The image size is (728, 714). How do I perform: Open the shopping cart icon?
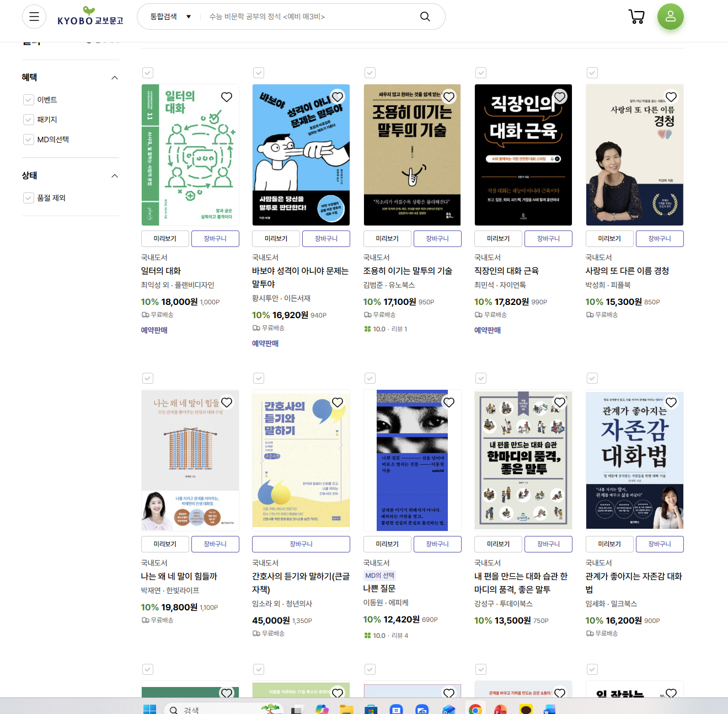coord(636,17)
